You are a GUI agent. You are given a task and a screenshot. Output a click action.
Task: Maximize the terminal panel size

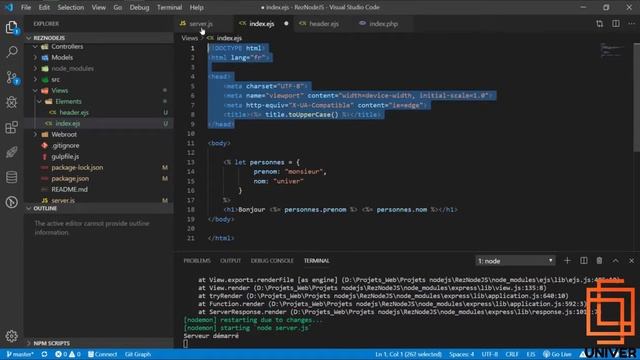click(x=616, y=260)
